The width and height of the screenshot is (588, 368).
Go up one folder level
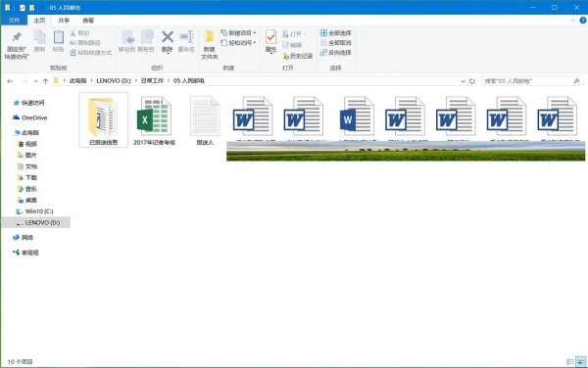click(45, 81)
